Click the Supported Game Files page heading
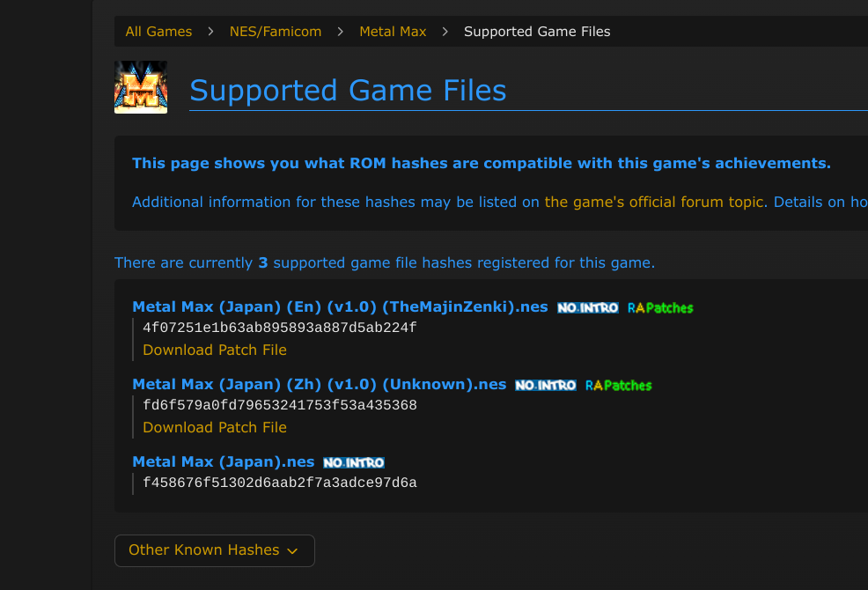The height and width of the screenshot is (590, 868). click(x=348, y=91)
